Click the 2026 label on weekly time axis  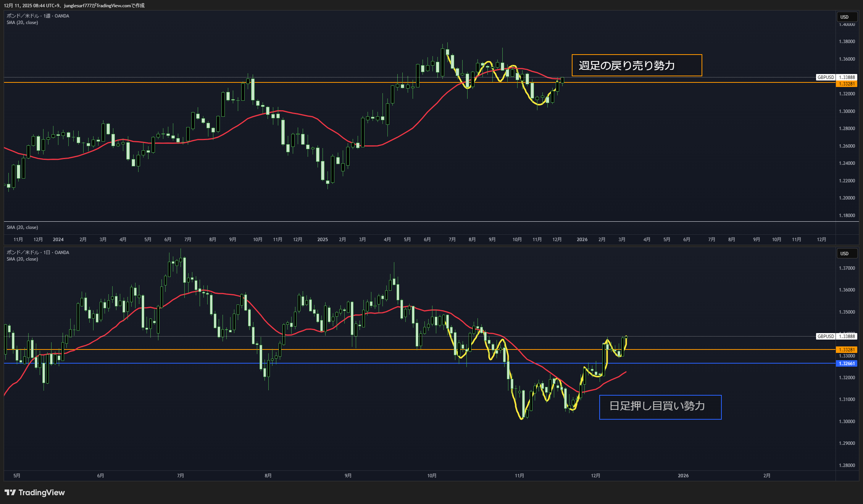point(582,239)
